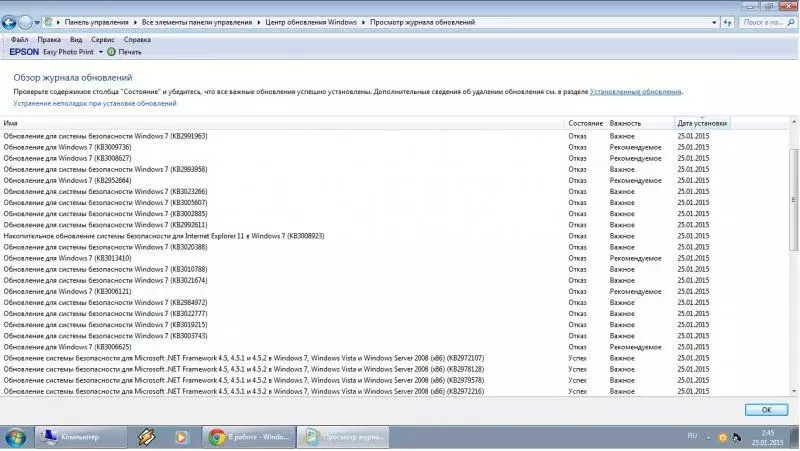
Task: Click the magnifier icon in the search box
Action: click(x=791, y=22)
